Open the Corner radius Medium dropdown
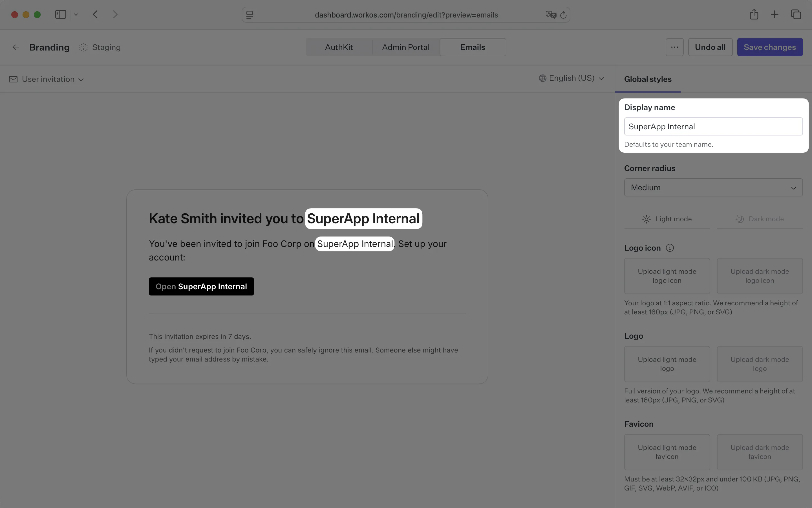The width and height of the screenshot is (812, 508). [713, 187]
